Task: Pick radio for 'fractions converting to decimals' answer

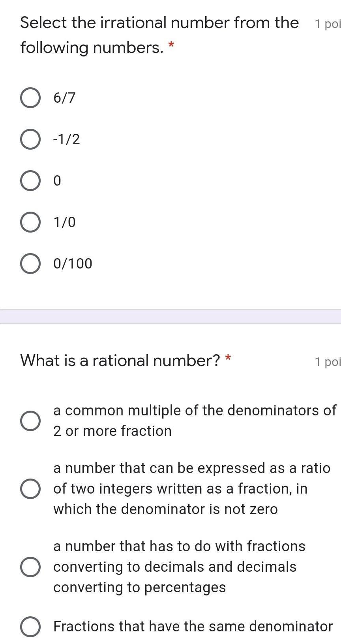Action: click(x=30, y=567)
